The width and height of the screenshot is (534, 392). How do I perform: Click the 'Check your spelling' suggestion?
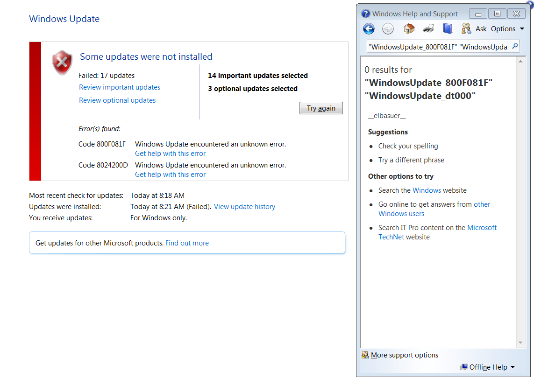[408, 146]
